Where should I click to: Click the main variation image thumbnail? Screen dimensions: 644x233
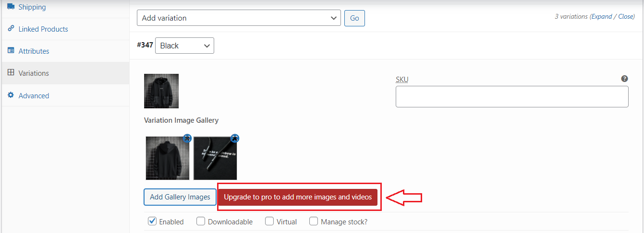(x=161, y=91)
